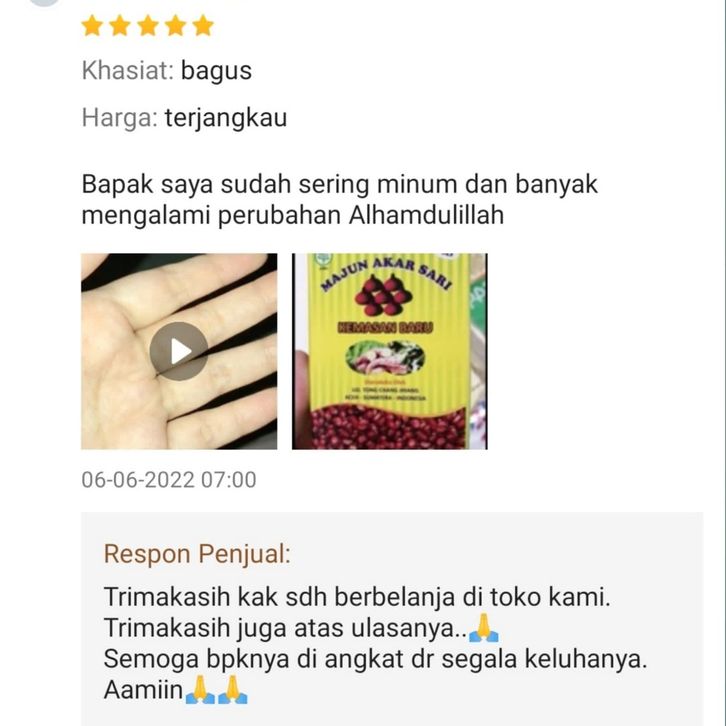Viewport: 726px width, 726px height.
Task: Click the third rating star
Action: [148, 25]
